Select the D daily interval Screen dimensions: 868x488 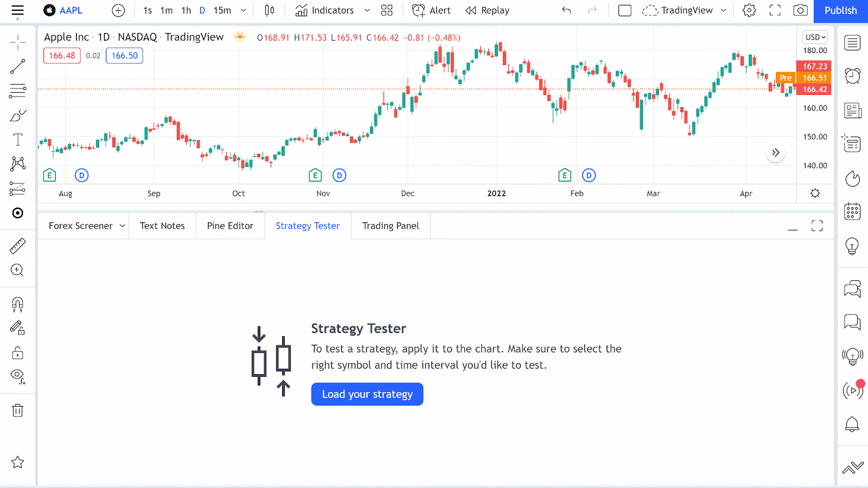click(202, 10)
